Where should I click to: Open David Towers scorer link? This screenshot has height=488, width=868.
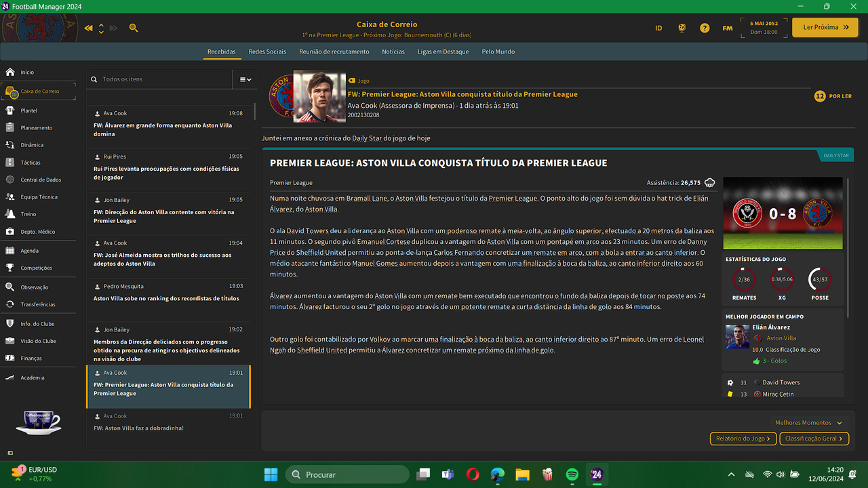(x=781, y=382)
